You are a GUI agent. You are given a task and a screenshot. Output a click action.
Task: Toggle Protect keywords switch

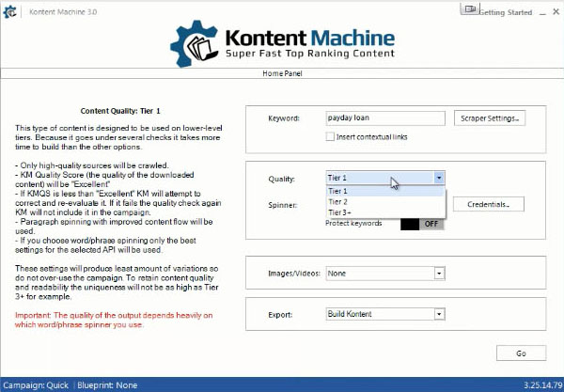422,224
